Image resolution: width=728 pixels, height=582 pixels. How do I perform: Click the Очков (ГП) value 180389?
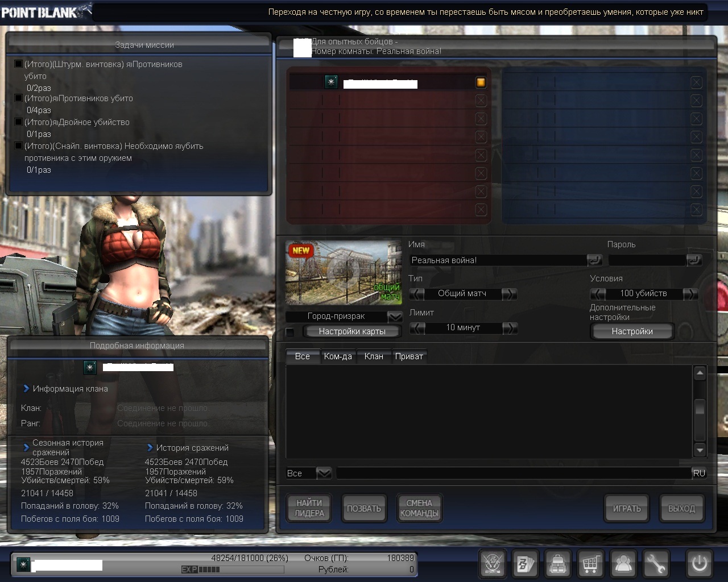pyautogui.click(x=400, y=558)
